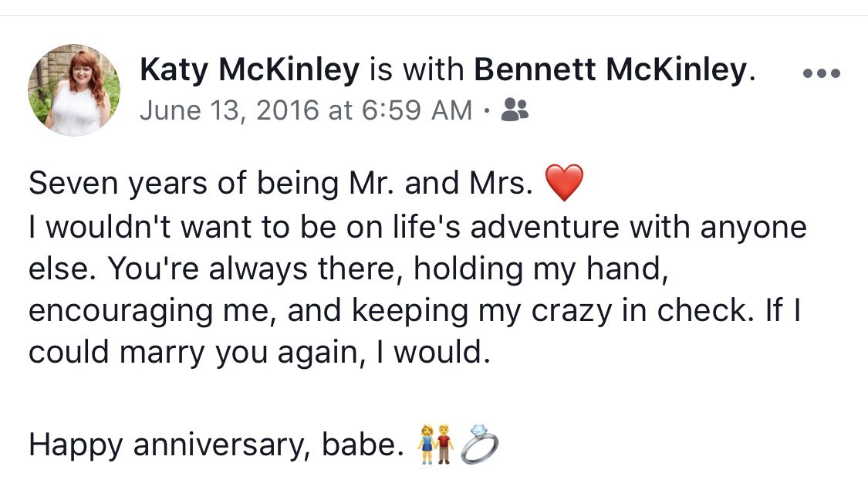Click the friends audience icon

(515, 110)
